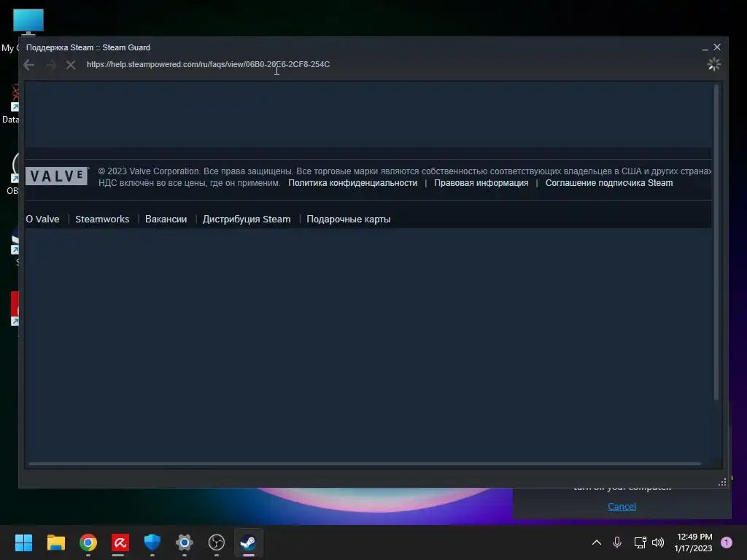747x560 pixels.
Task: Click Cancel in the shutdown notification
Action: tap(622, 506)
